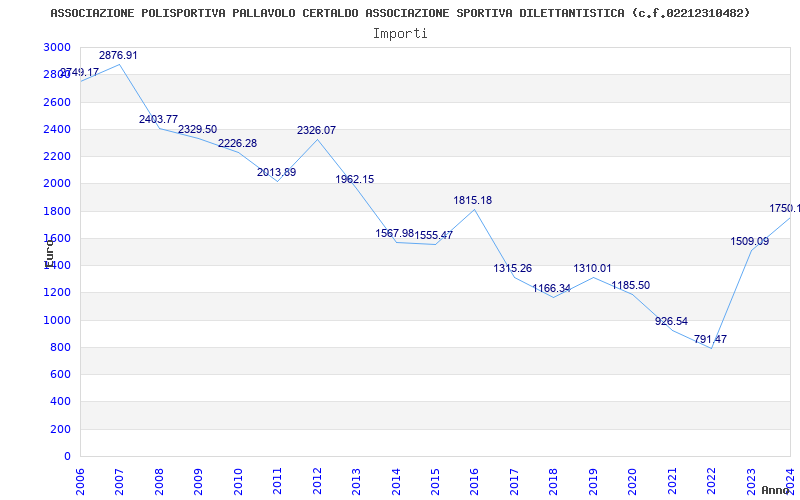Click the 2023 x-axis year label

click(x=751, y=481)
